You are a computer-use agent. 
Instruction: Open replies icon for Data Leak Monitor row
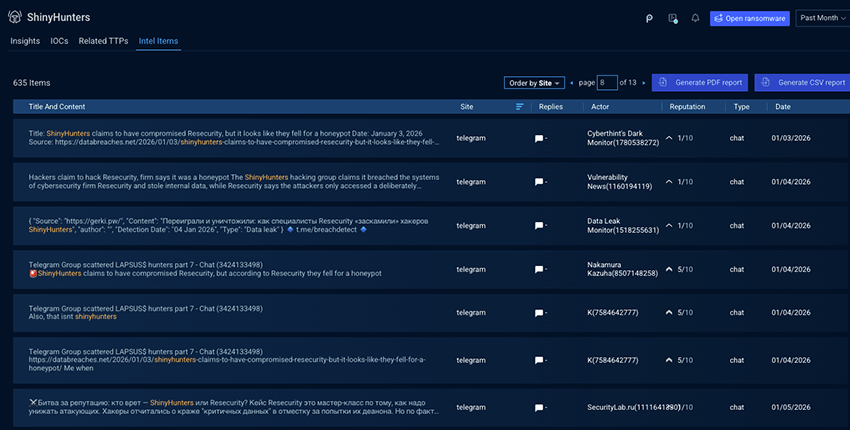click(539, 226)
